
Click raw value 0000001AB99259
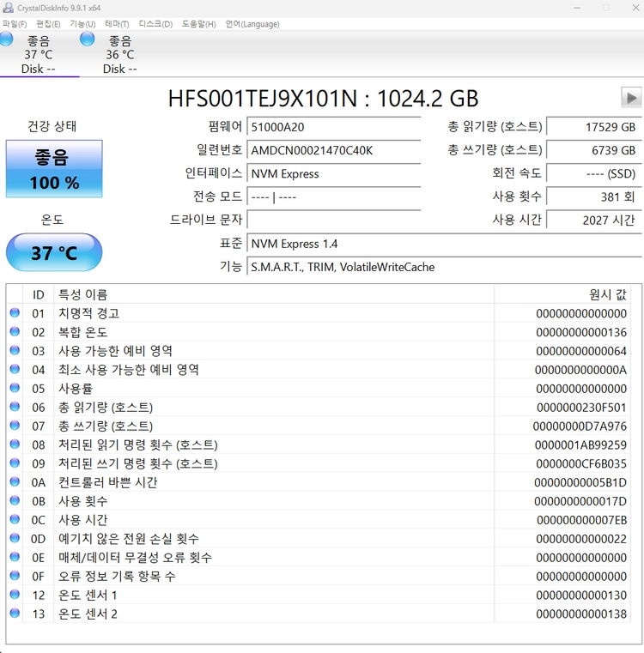point(580,444)
